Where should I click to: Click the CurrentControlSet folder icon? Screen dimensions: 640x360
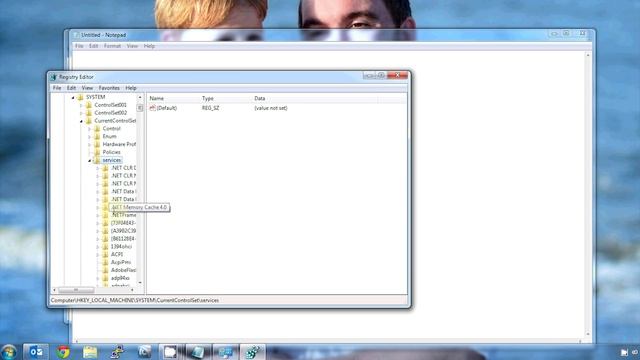tap(89, 121)
